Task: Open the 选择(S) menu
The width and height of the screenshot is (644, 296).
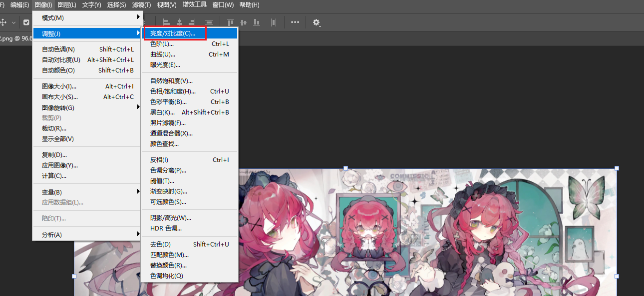Action: [116, 5]
